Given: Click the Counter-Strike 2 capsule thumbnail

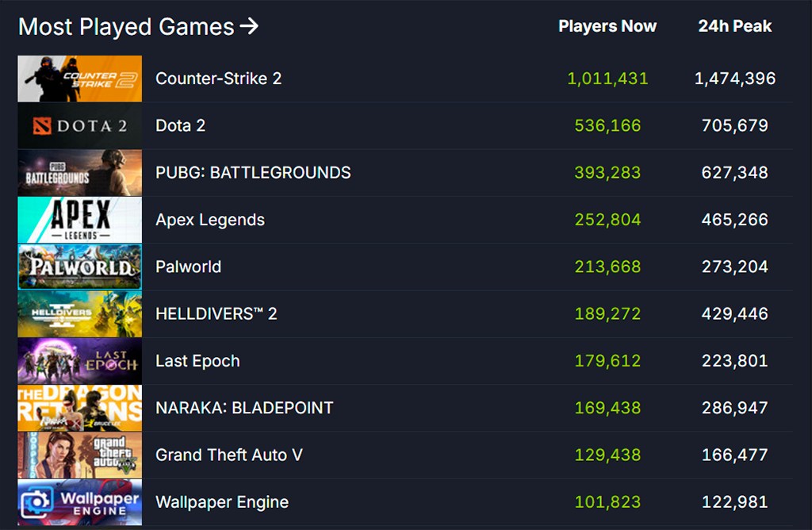Looking at the screenshot, I should (79, 78).
